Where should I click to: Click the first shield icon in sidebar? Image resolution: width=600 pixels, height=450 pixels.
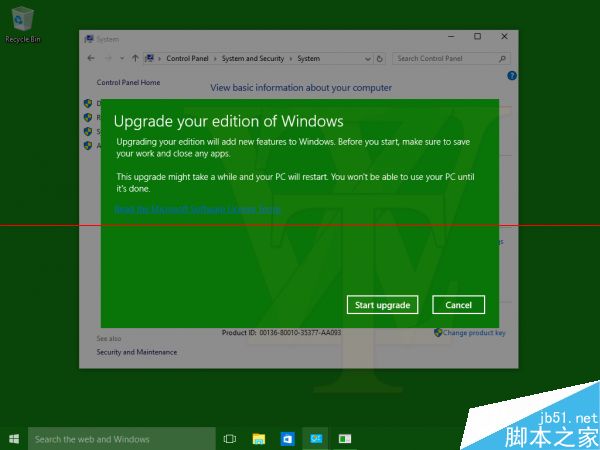tap(88, 103)
